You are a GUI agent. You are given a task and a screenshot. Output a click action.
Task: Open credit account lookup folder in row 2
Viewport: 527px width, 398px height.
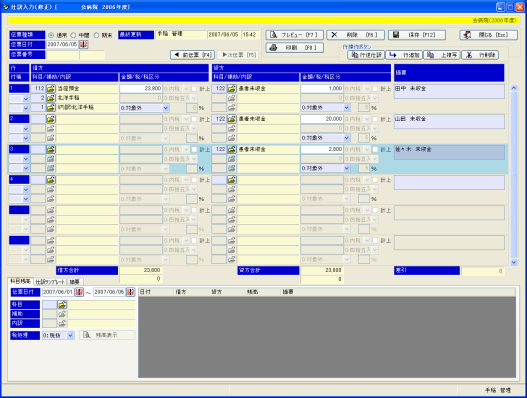232,119
